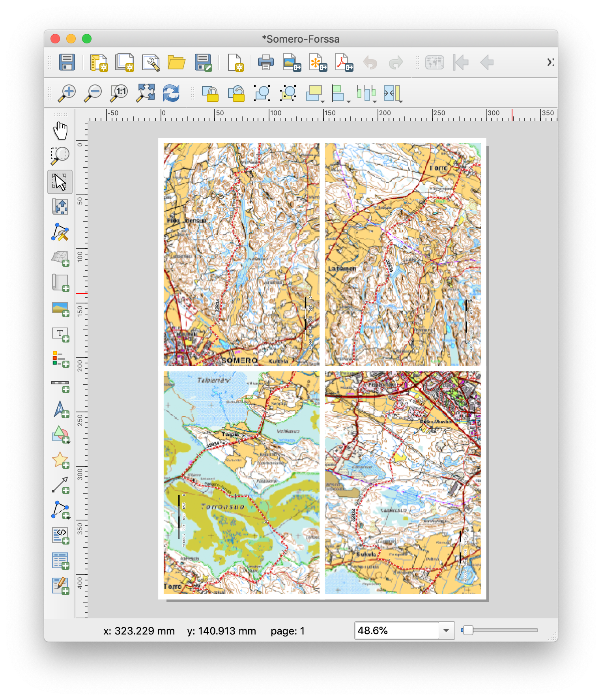Add items from template folder

[176, 62]
